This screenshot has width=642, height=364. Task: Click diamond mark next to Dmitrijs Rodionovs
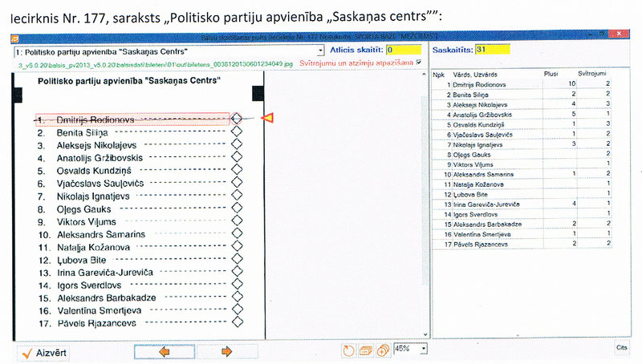tap(236, 119)
